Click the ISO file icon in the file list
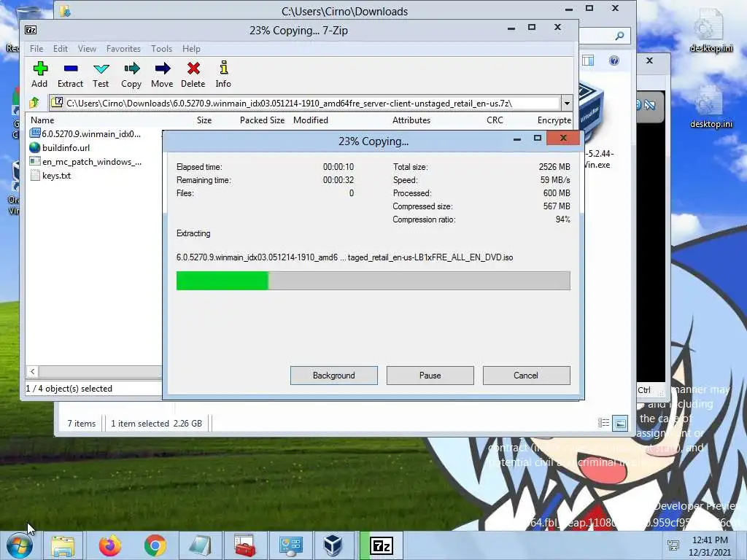Image resolution: width=747 pixels, height=560 pixels. tap(35, 133)
